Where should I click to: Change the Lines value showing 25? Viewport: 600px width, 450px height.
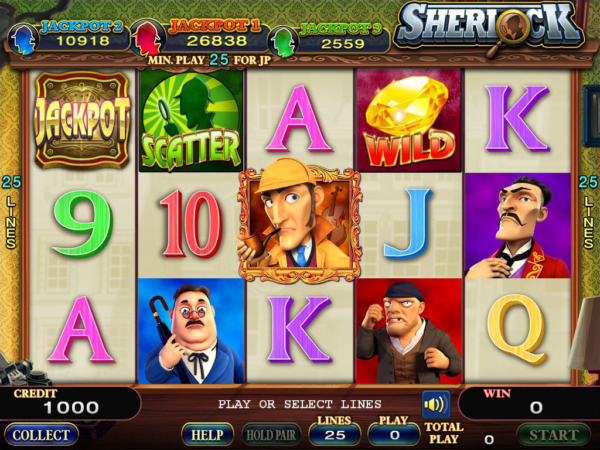click(335, 435)
